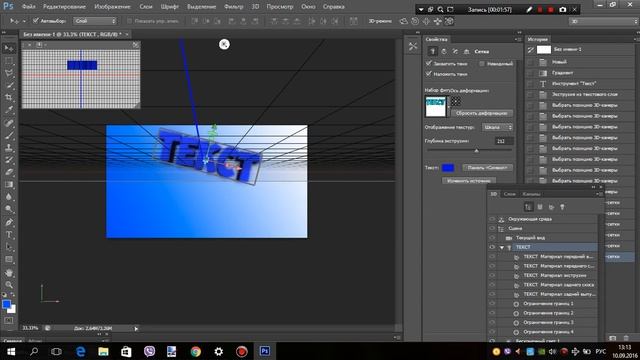The width and height of the screenshot is (640, 360).
Task: Toggle visibility of ТЕКСТ mesh in 3D panel
Action: (492, 247)
